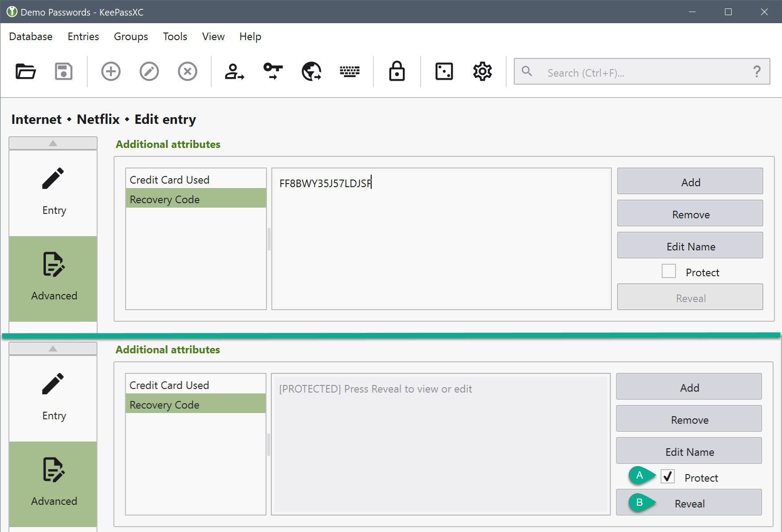Copy password with the key icon

(x=273, y=71)
